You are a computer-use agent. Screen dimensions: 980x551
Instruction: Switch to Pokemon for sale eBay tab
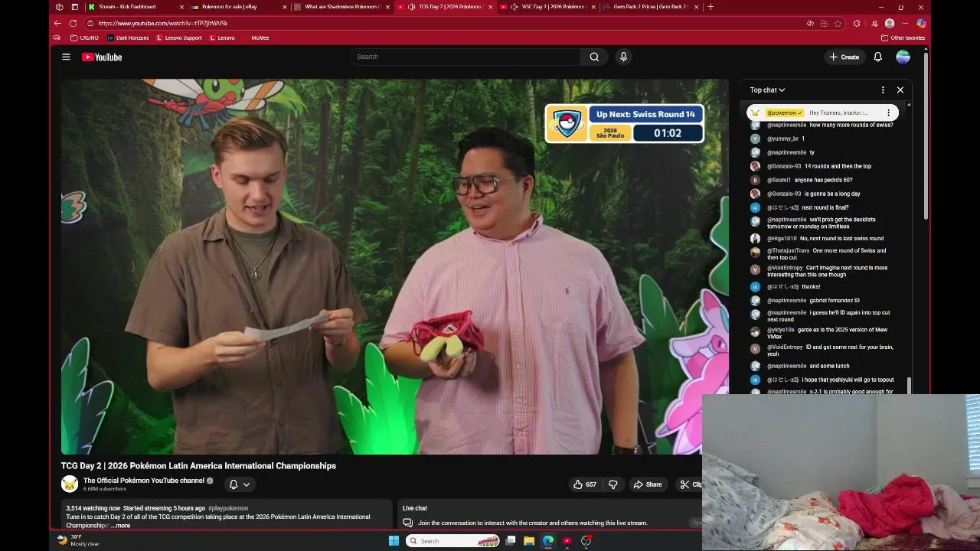(x=239, y=7)
